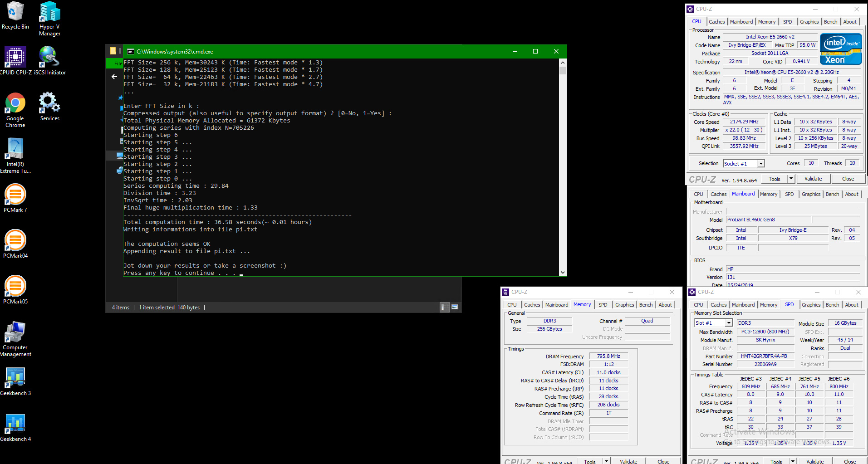Switch to Mainboard tab in top CPU-Z window

point(741,22)
